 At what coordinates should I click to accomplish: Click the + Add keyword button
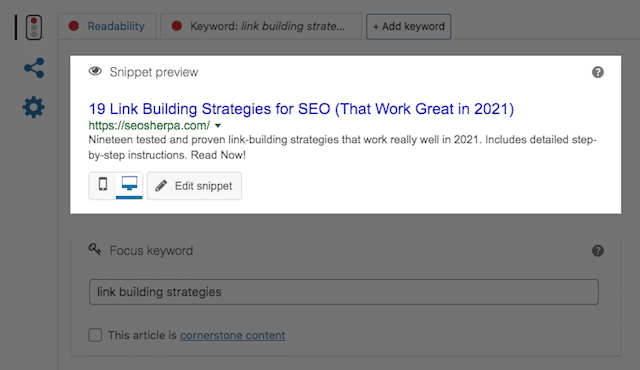409,27
